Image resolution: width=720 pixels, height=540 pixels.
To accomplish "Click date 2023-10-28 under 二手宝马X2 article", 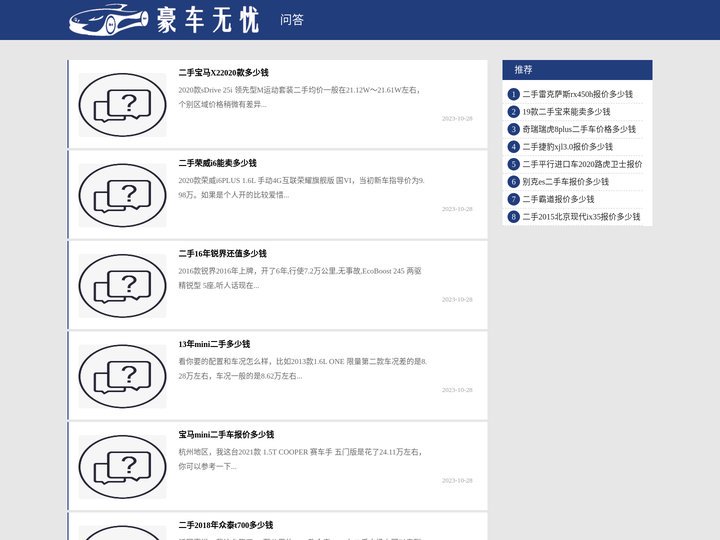I will 457,118.
